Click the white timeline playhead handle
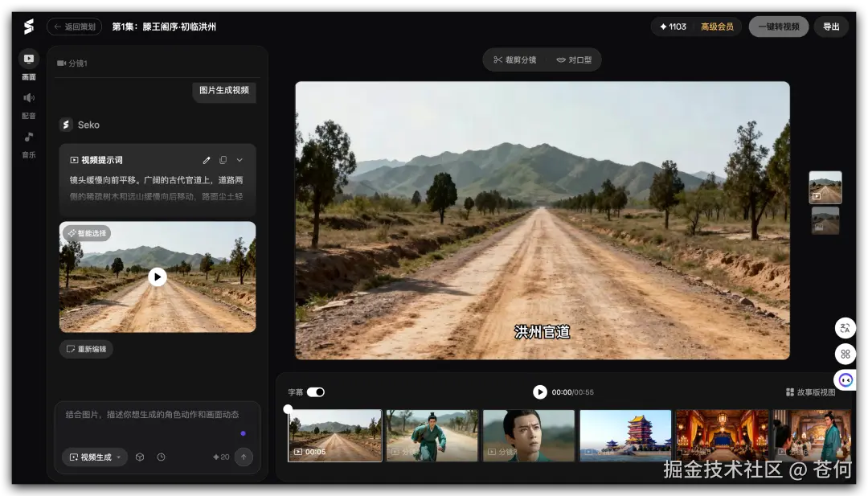Screen dimensions: 868x496 [x=288, y=409]
